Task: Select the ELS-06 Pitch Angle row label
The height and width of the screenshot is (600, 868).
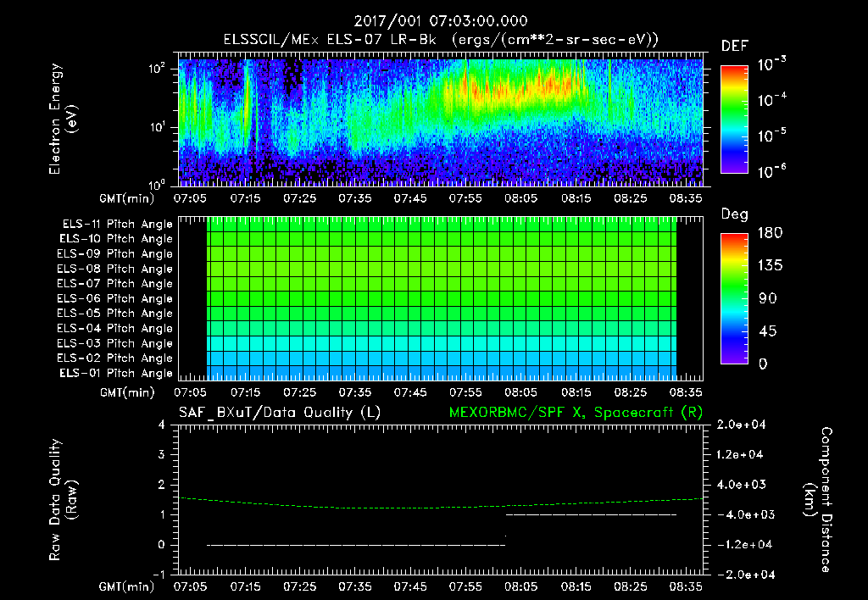Action: click(x=115, y=299)
